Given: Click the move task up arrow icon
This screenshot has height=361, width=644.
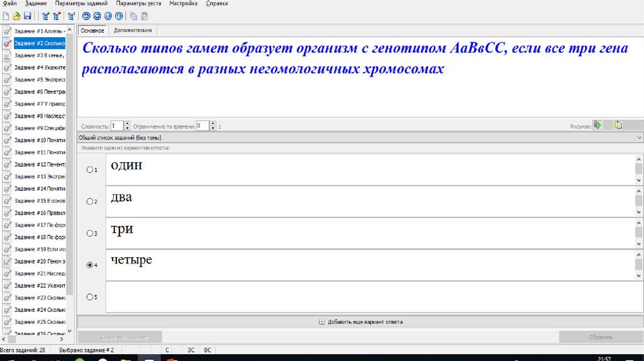Looking at the screenshot, I should [x=87, y=16].
